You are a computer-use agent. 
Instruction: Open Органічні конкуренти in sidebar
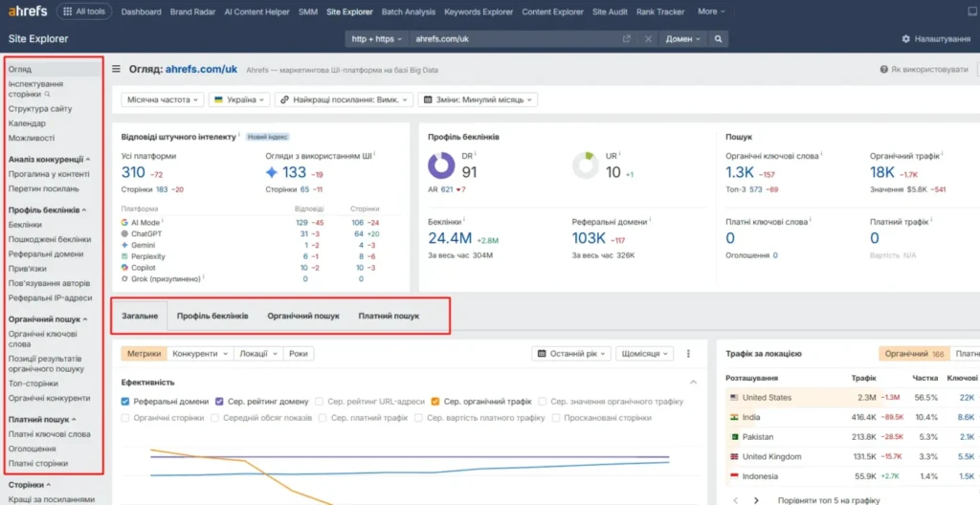click(x=50, y=398)
